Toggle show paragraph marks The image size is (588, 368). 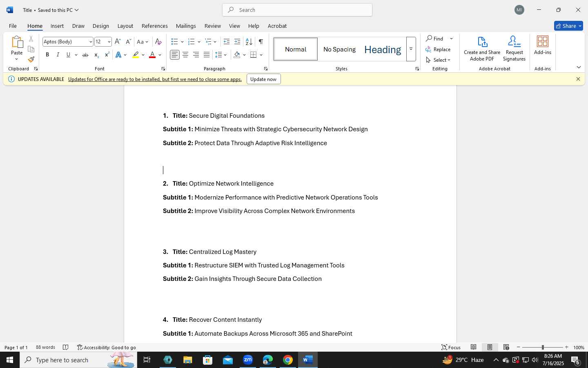pyautogui.click(x=261, y=42)
